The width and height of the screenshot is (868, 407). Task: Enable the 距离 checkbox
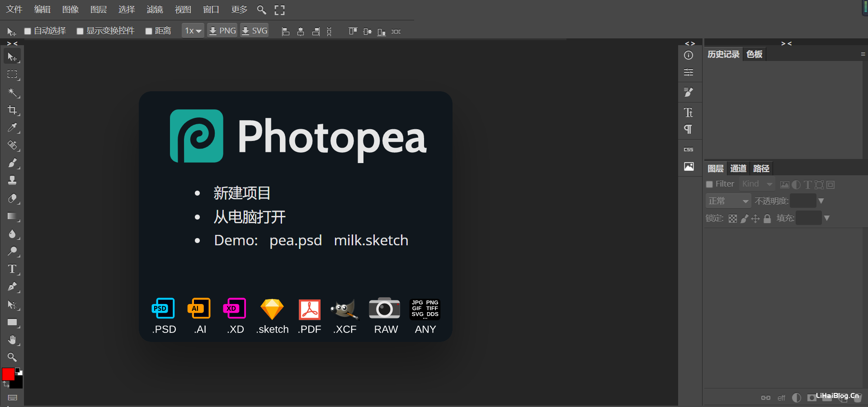[x=148, y=31]
